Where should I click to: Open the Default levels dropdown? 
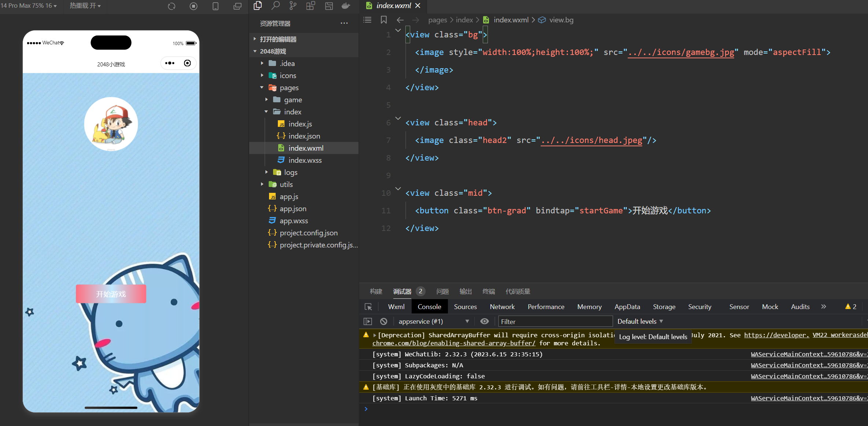[640, 322]
